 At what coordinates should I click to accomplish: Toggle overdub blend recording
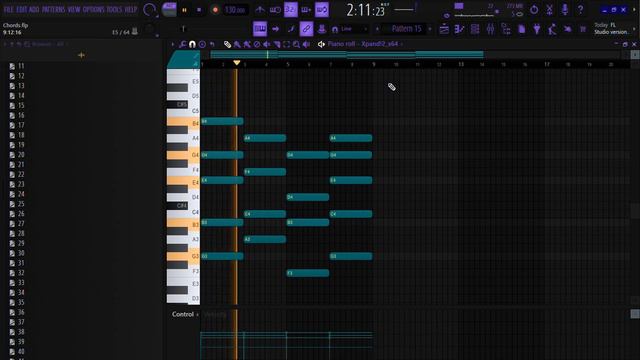pos(306,10)
